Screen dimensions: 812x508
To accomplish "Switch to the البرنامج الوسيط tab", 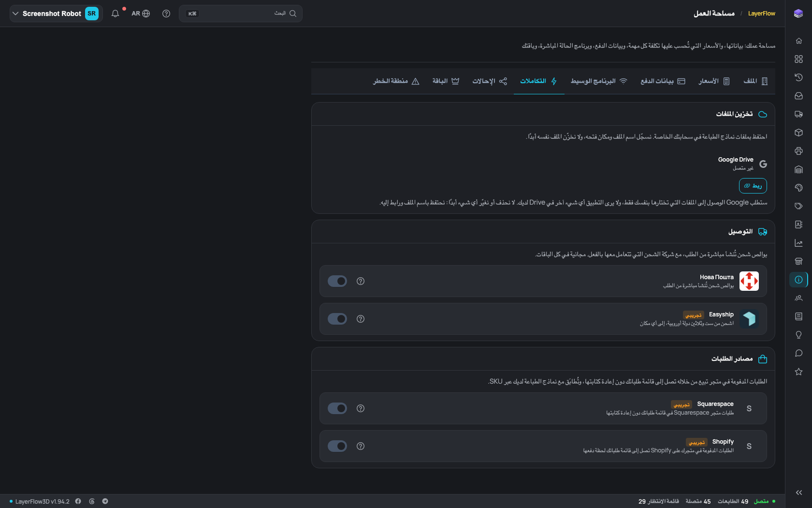I will click(599, 81).
